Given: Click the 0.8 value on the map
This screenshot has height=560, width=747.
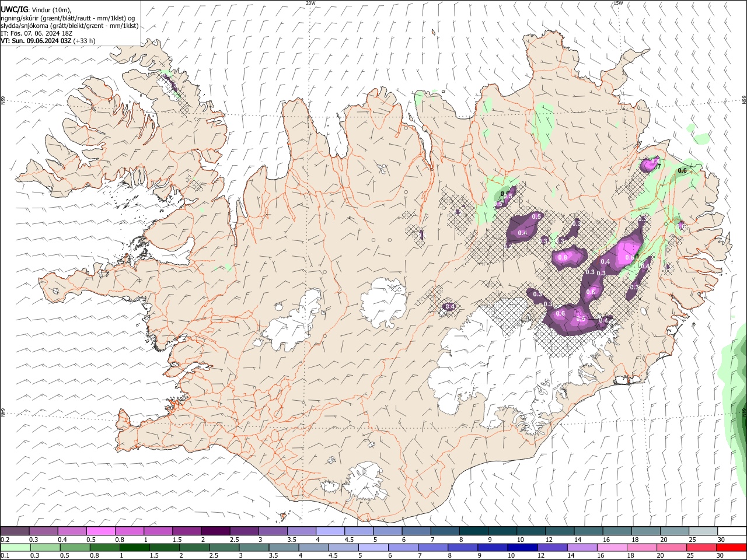Looking at the screenshot, I should pyautogui.click(x=563, y=257).
